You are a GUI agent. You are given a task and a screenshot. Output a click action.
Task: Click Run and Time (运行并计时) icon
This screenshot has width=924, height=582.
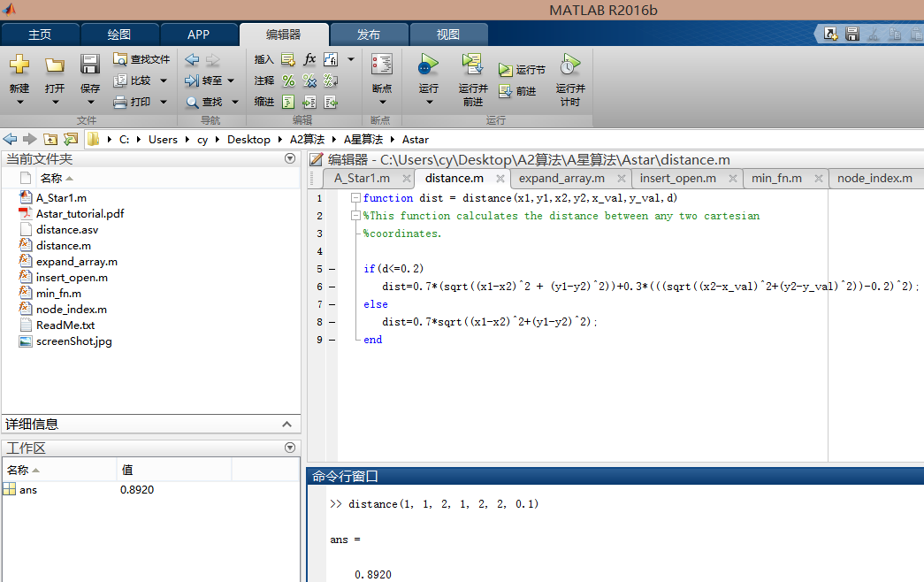coord(570,66)
